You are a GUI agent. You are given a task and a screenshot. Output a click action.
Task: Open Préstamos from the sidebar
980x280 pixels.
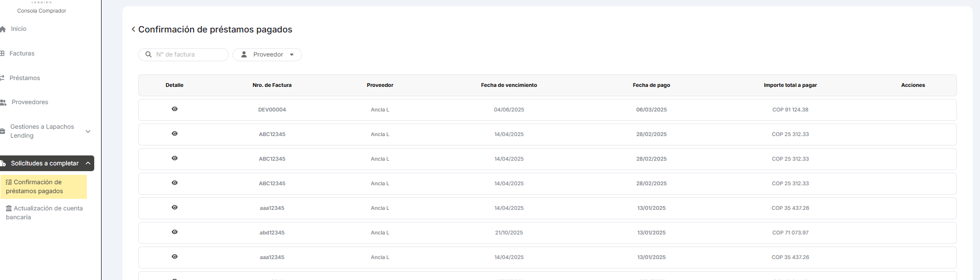click(25, 78)
